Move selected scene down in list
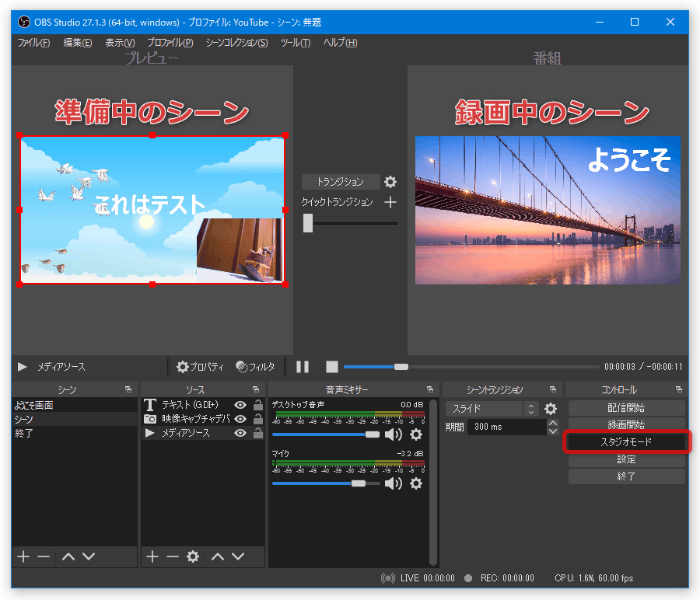 tap(89, 556)
